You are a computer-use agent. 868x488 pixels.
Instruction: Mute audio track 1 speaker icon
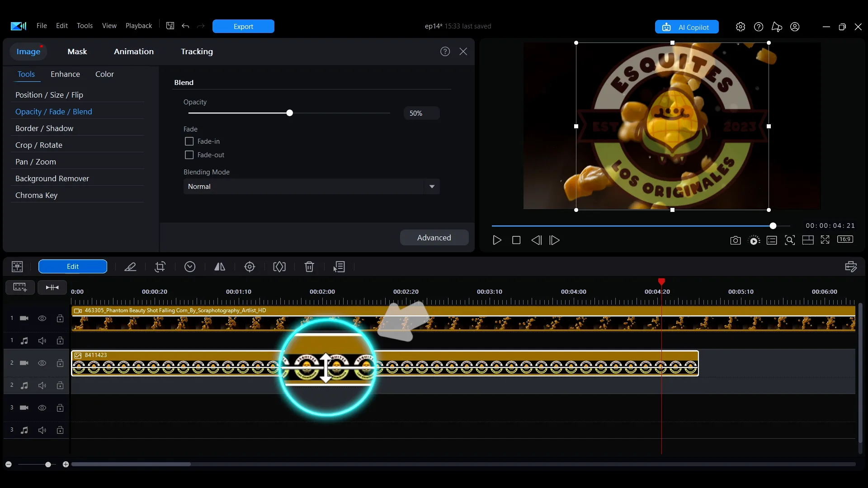[42, 341]
